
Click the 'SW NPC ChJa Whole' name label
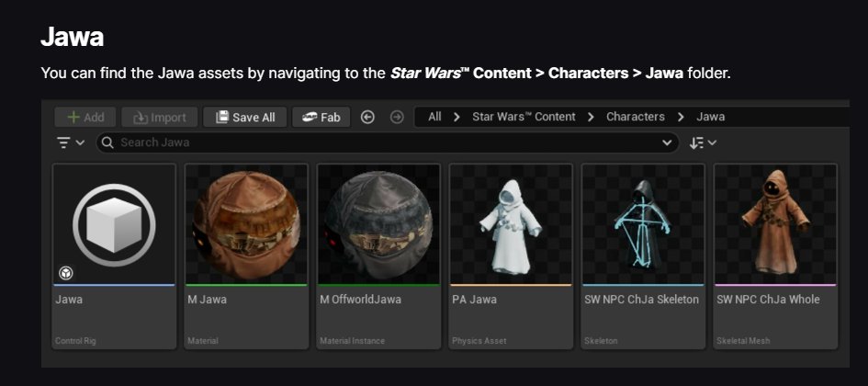tap(769, 300)
